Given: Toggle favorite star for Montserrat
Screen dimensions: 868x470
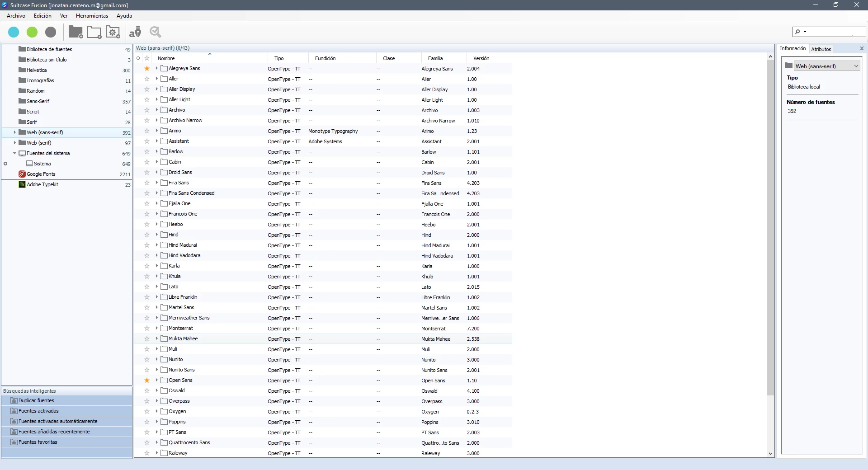Looking at the screenshot, I should (147, 328).
